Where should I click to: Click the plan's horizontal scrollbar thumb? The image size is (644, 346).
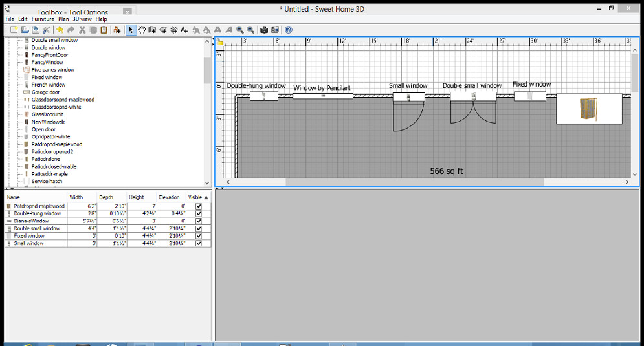point(414,182)
